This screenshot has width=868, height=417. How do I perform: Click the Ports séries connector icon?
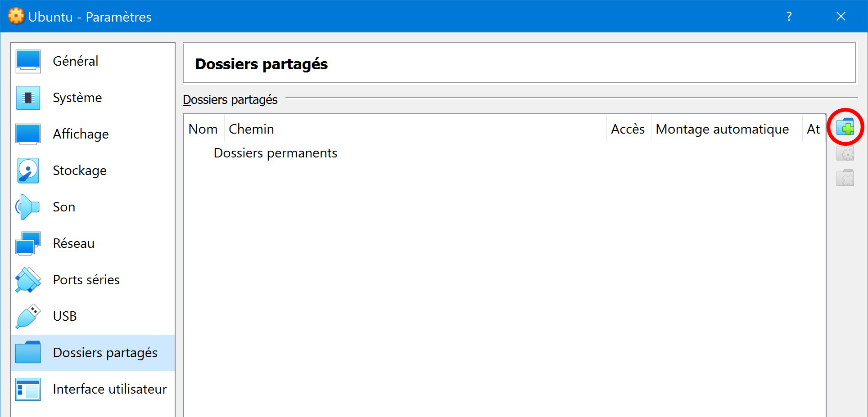[x=28, y=280]
